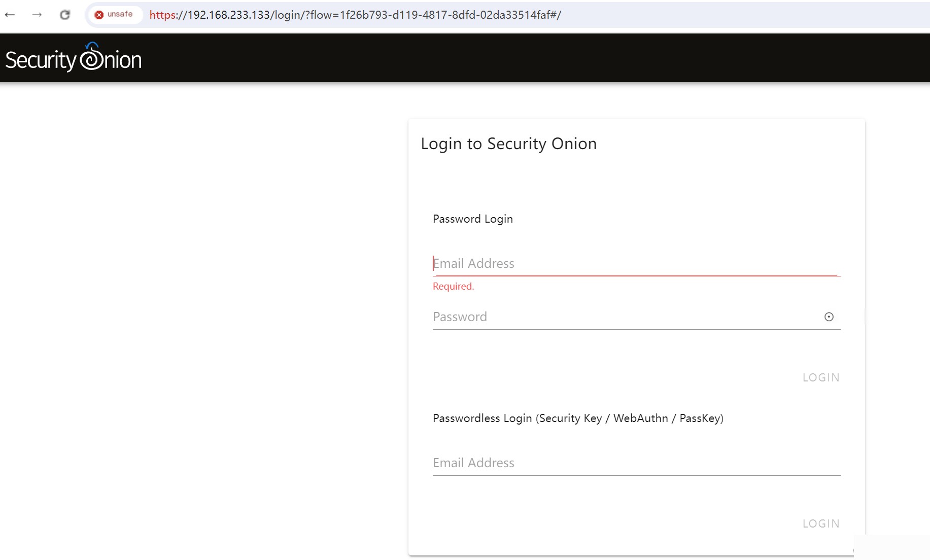Focus the Password Login Email Address field
This screenshot has width=930, height=560.
tap(636, 264)
